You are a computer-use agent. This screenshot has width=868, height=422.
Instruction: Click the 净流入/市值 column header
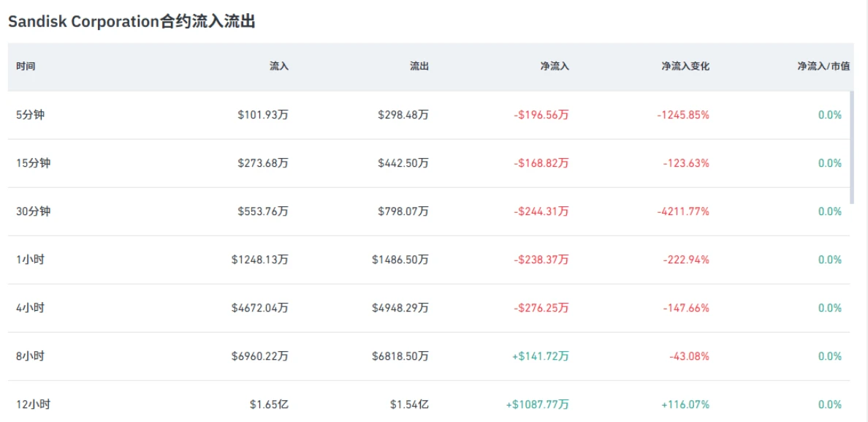(x=823, y=67)
